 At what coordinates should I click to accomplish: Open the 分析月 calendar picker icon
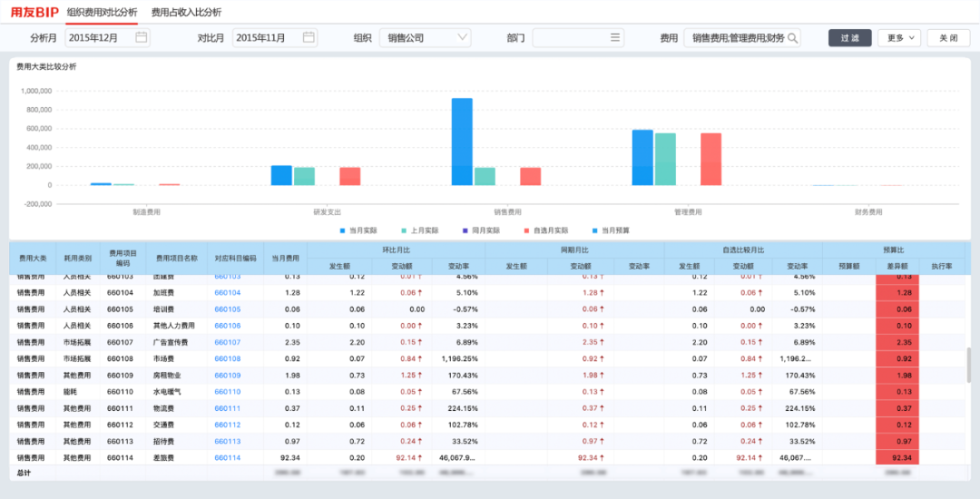click(x=141, y=37)
